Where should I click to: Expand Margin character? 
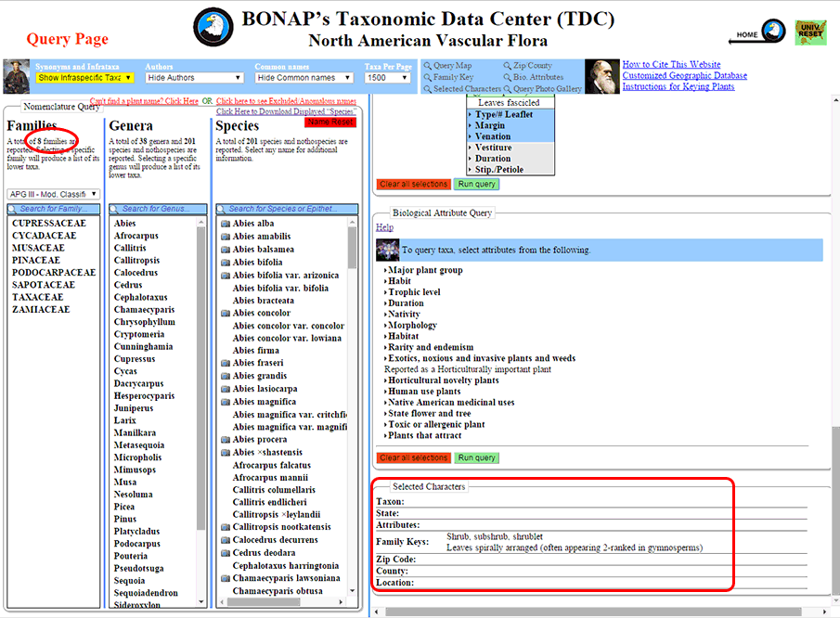pos(490,125)
